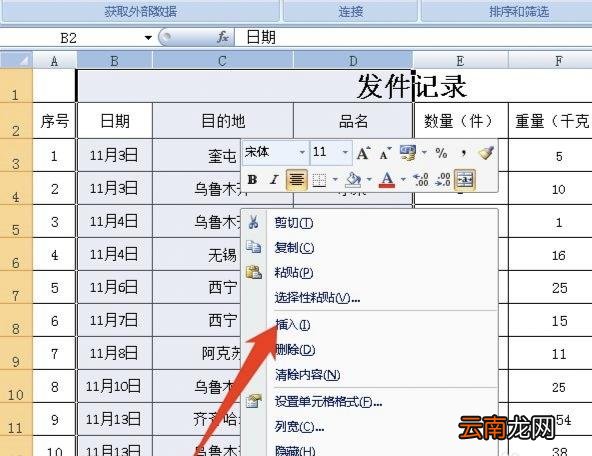
Task: Click Grow Font icon in mini toolbar
Action: [363, 153]
